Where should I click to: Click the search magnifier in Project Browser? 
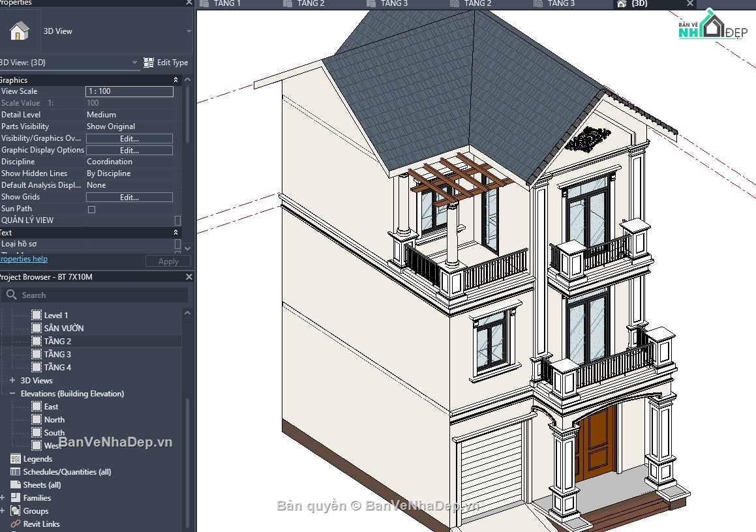coord(11,295)
